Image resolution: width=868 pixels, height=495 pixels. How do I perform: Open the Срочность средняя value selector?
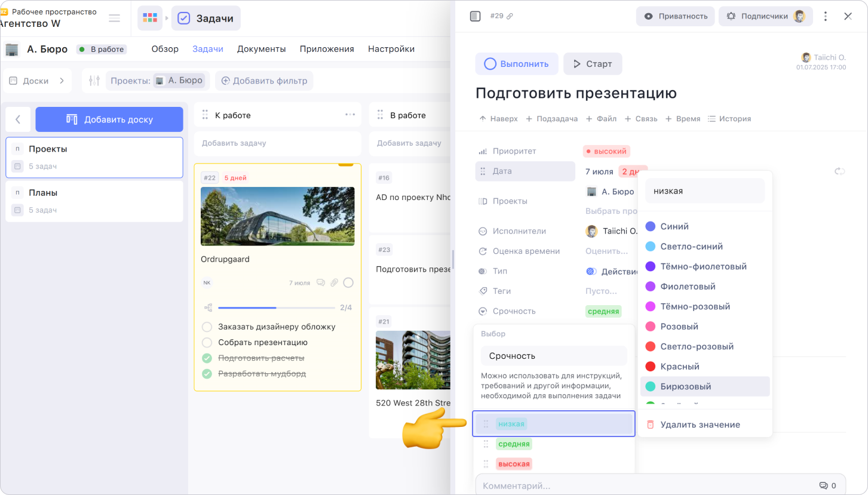click(x=603, y=311)
